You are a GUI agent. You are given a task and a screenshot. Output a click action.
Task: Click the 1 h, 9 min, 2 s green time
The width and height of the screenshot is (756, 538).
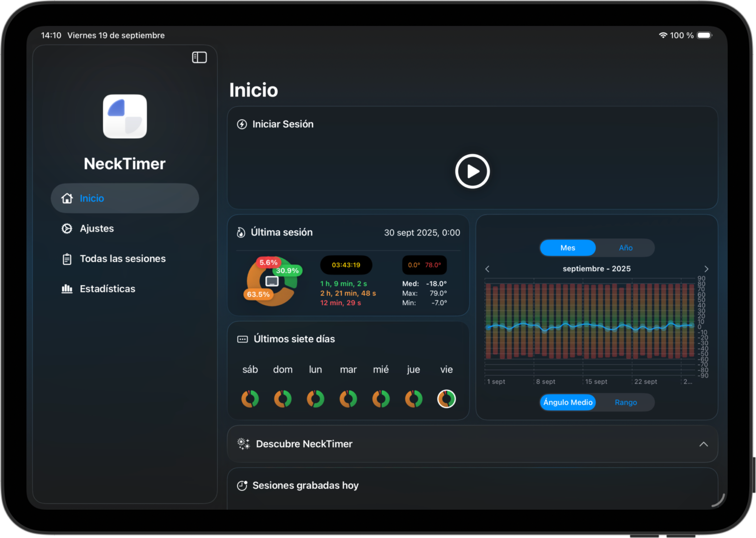coord(343,284)
